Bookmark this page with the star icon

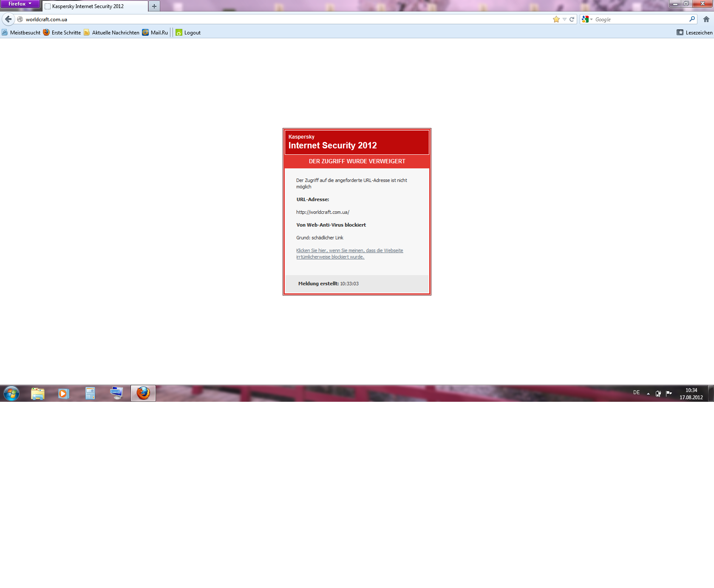(556, 19)
